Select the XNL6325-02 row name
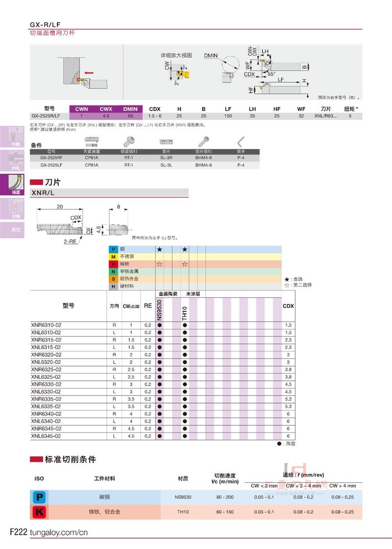 click(x=46, y=377)
